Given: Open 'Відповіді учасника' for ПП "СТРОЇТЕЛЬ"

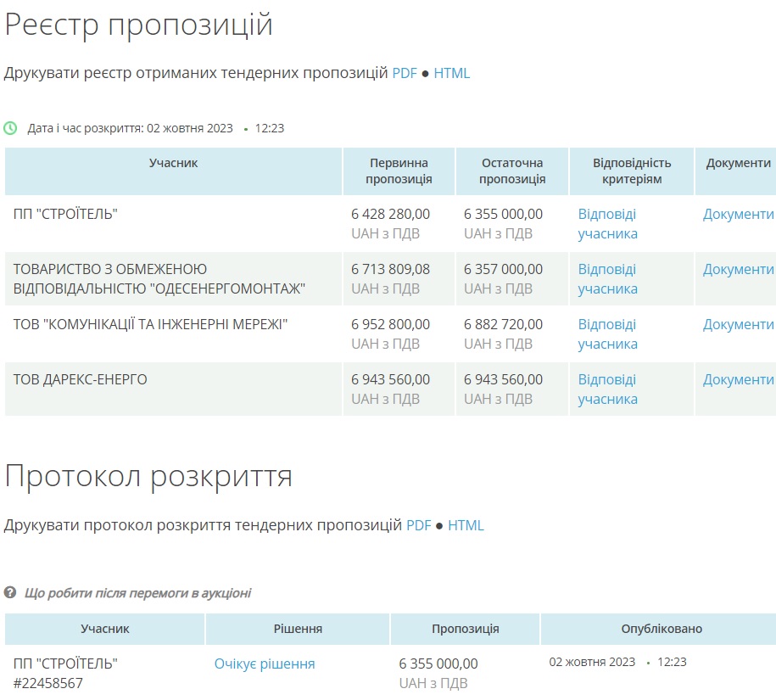Looking at the screenshot, I should tap(607, 224).
